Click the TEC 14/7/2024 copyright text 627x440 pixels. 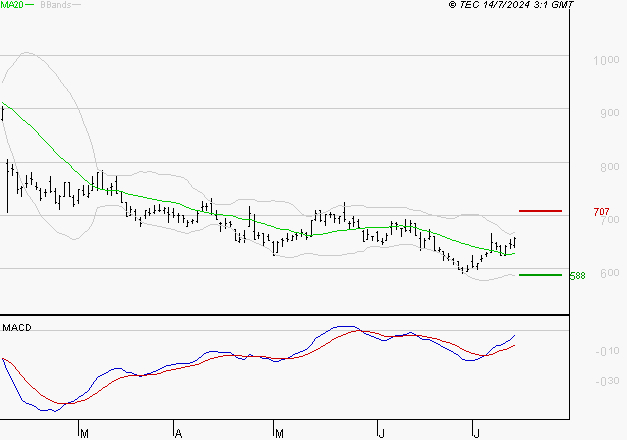point(511,5)
